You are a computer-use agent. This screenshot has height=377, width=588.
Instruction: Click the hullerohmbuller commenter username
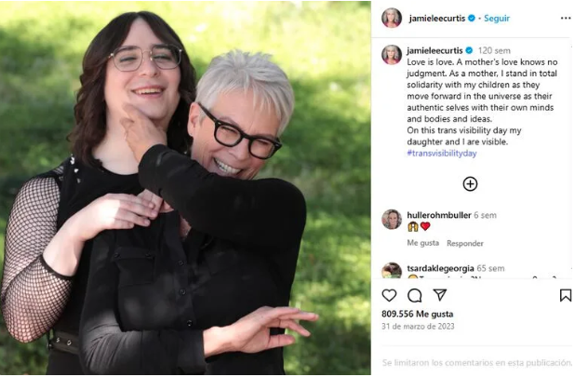click(439, 215)
